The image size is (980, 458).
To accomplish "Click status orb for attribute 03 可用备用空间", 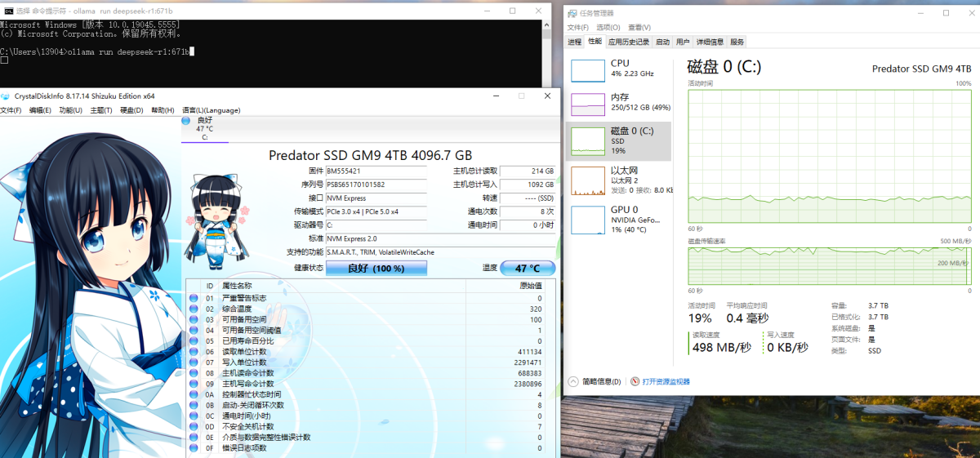I will click(194, 319).
